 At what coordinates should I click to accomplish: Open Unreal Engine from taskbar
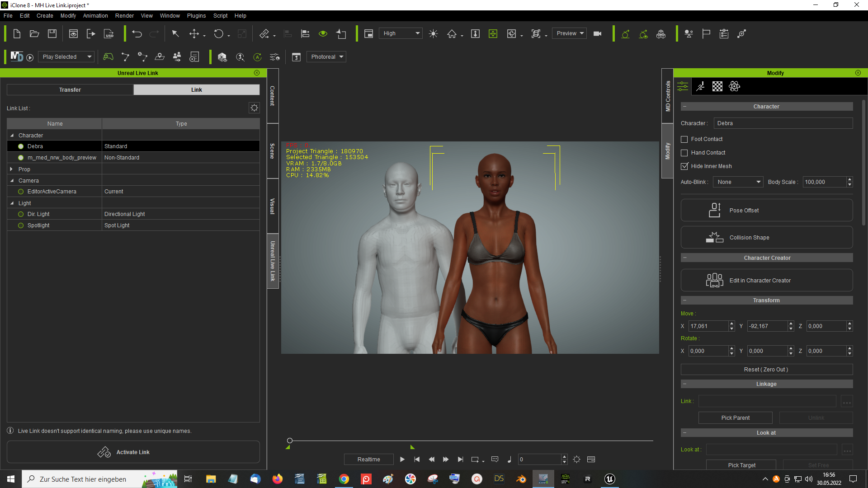click(x=609, y=479)
